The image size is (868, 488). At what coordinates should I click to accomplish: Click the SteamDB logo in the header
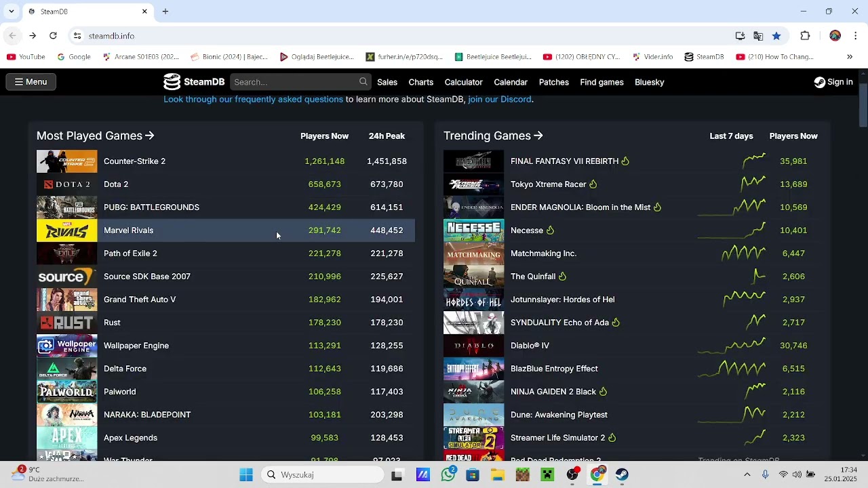[x=194, y=82]
